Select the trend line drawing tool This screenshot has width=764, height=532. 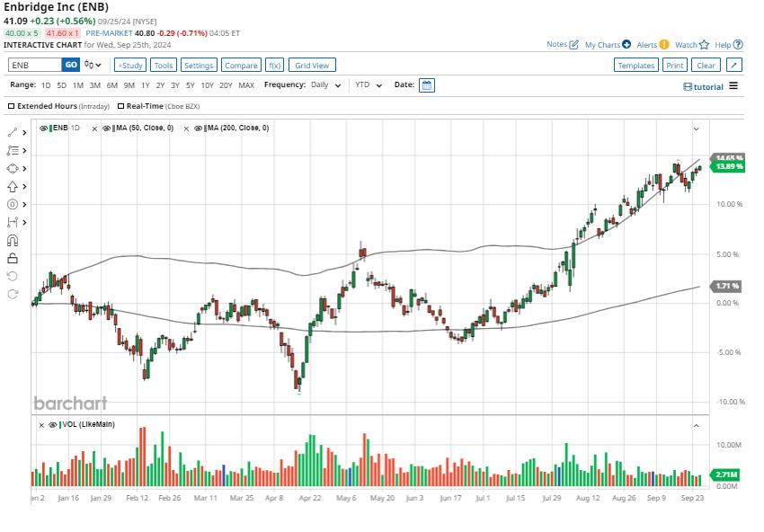click(13, 132)
